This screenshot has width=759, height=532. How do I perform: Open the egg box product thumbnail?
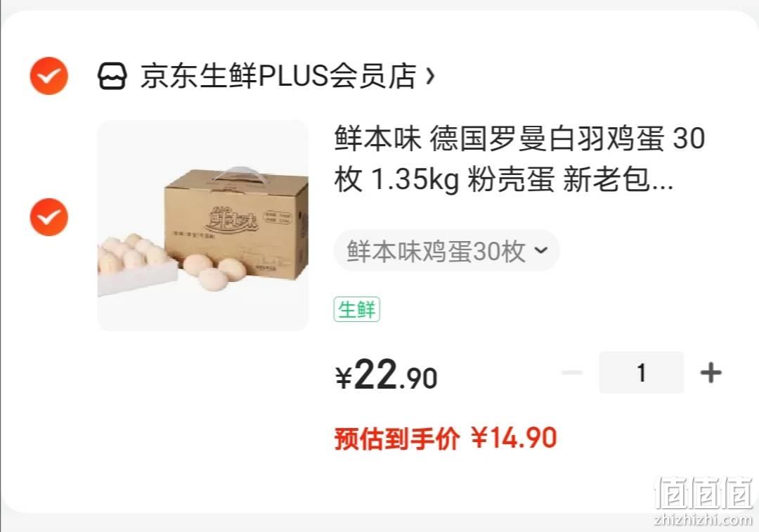coord(203,226)
